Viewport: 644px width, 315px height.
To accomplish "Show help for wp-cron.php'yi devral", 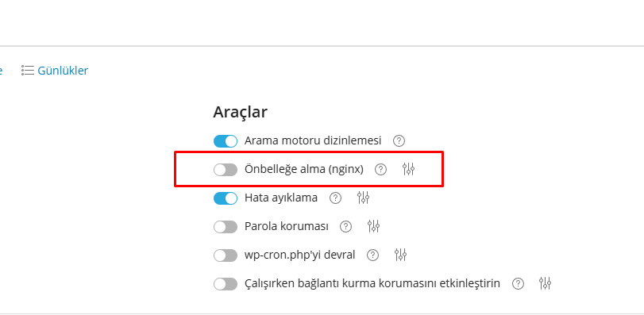I will click(372, 255).
